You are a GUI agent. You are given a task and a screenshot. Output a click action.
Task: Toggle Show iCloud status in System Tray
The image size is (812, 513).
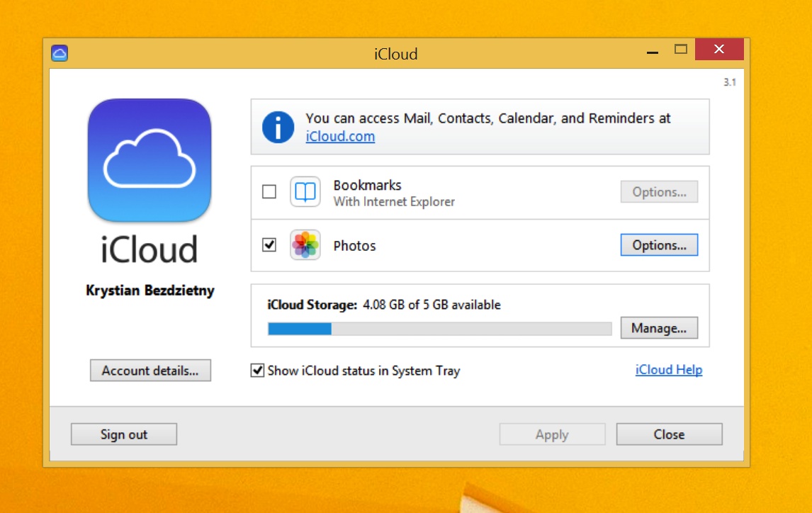coord(258,371)
